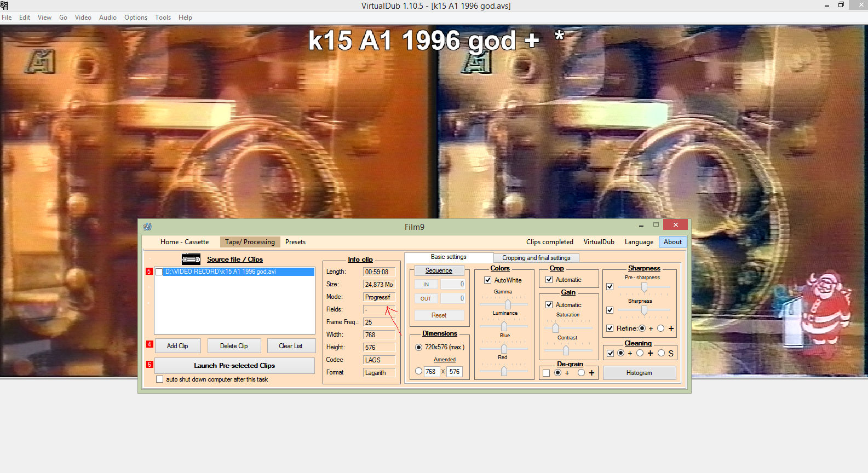Open the Histogram

point(639,373)
